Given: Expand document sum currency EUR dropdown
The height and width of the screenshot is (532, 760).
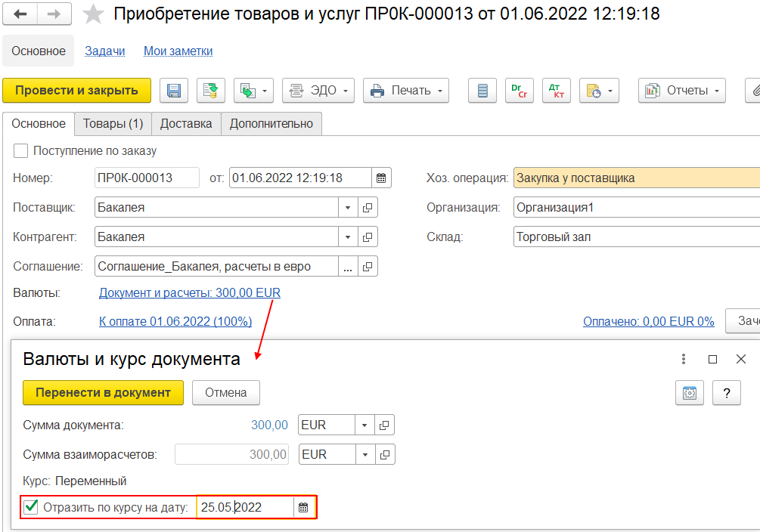Looking at the screenshot, I should tap(364, 425).
